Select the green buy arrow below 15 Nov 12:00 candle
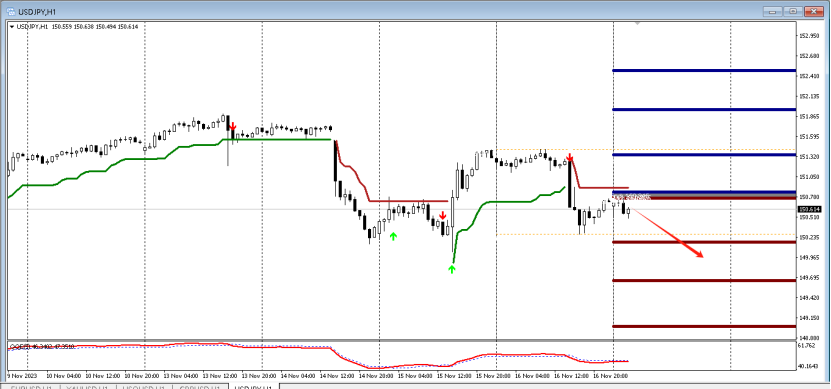Screen dimensions: 831x389 coord(452,269)
